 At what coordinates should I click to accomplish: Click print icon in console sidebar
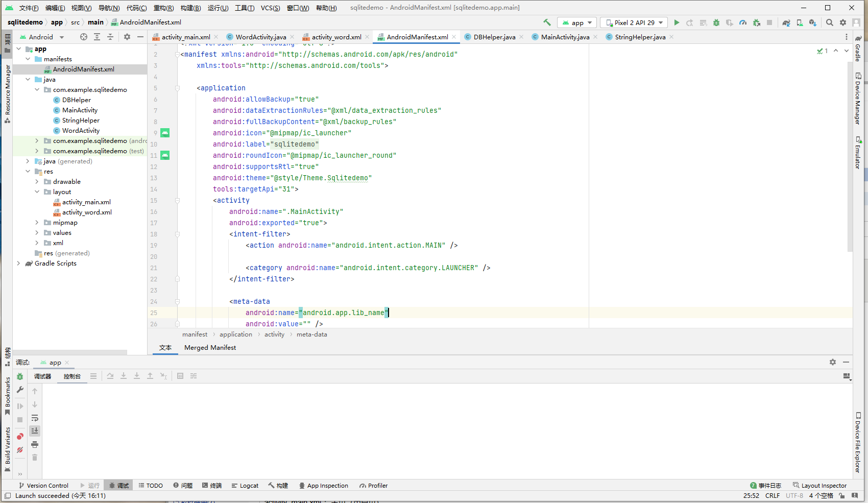[35, 444]
